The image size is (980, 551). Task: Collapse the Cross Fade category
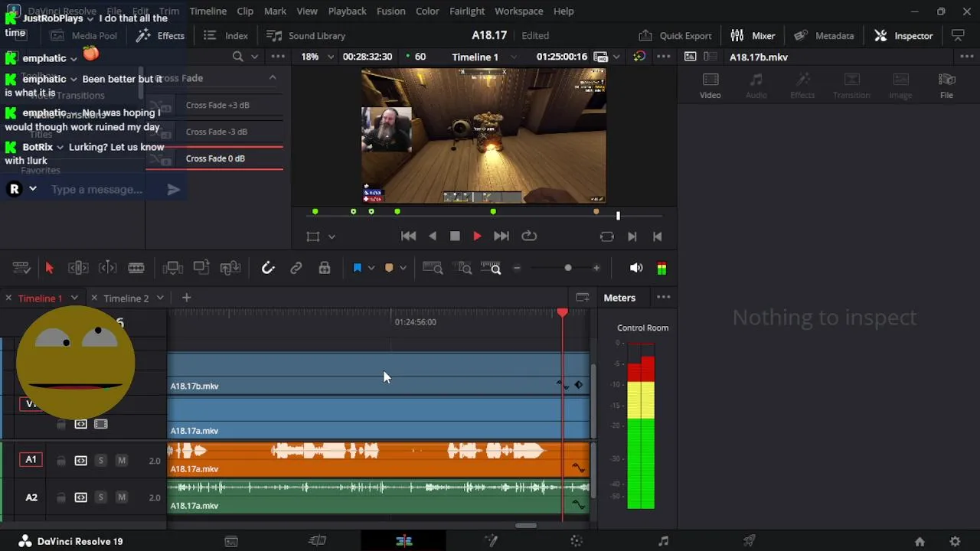click(x=273, y=77)
